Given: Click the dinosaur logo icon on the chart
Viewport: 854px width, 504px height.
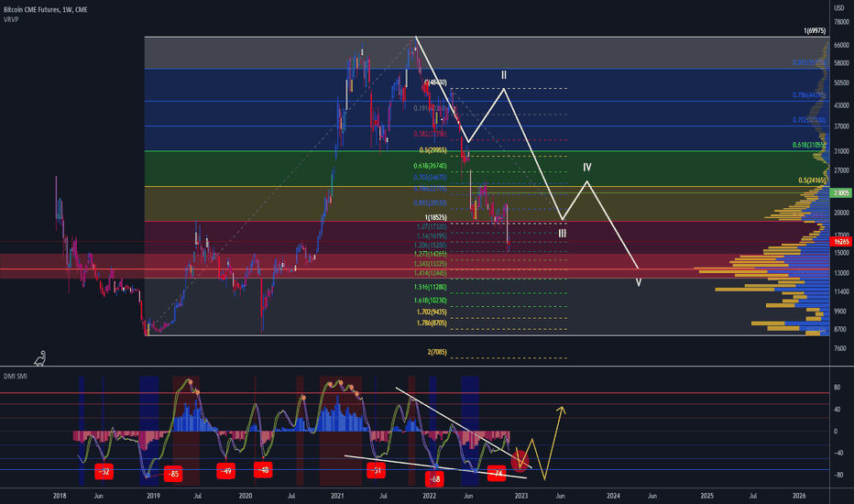Looking at the screenshot, I should 40,358.
